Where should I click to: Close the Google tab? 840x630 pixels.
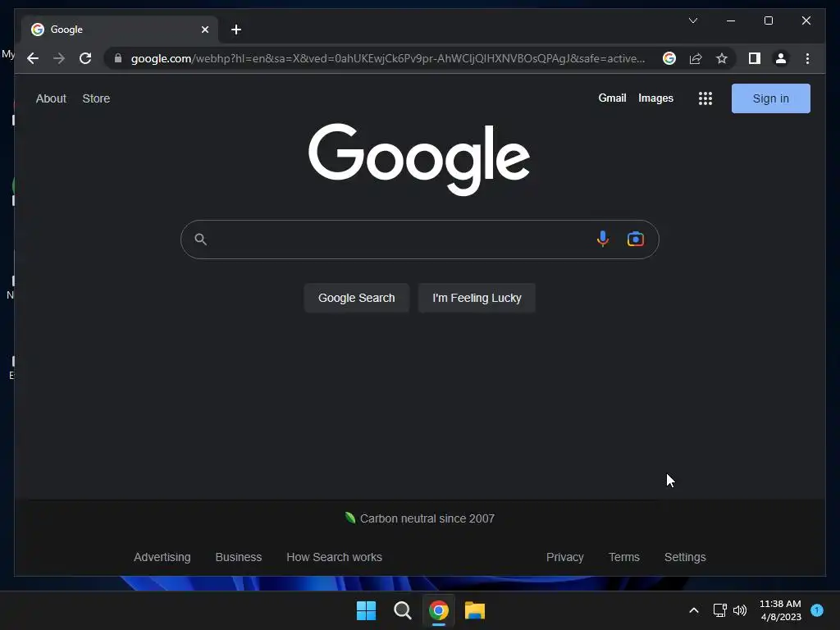[204, 30]
